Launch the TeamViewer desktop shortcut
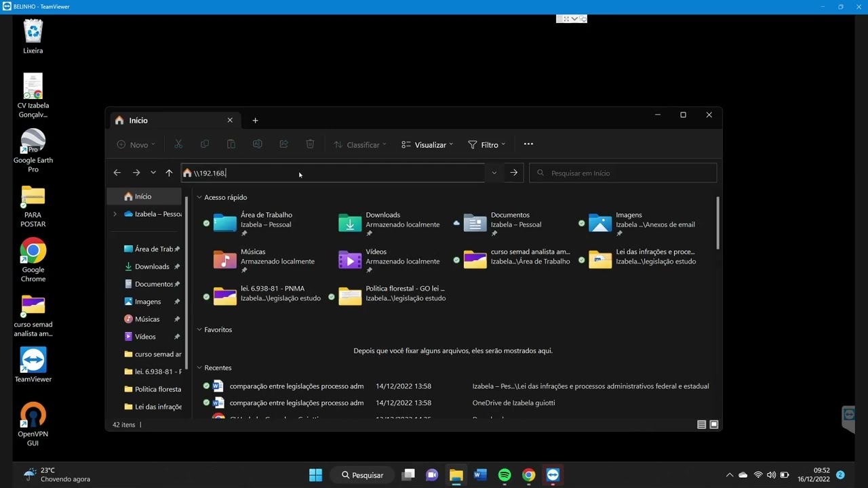 [33, 365]
